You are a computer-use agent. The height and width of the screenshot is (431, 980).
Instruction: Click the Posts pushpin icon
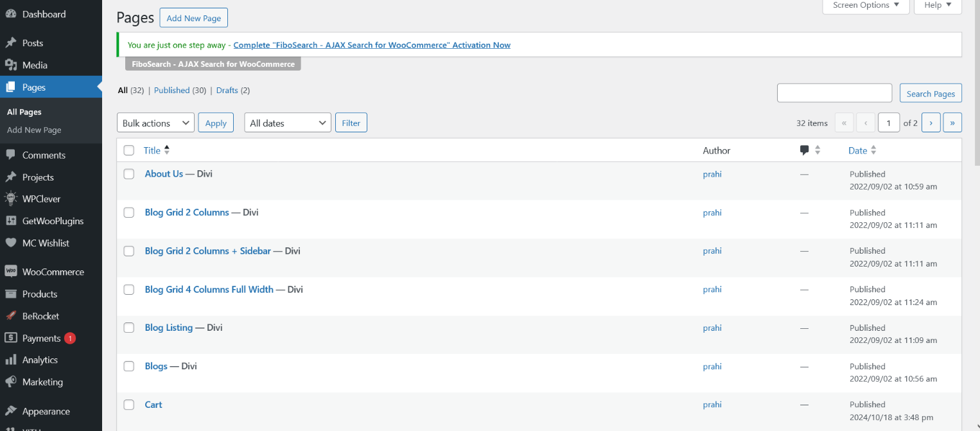click(x=11, y=43)
